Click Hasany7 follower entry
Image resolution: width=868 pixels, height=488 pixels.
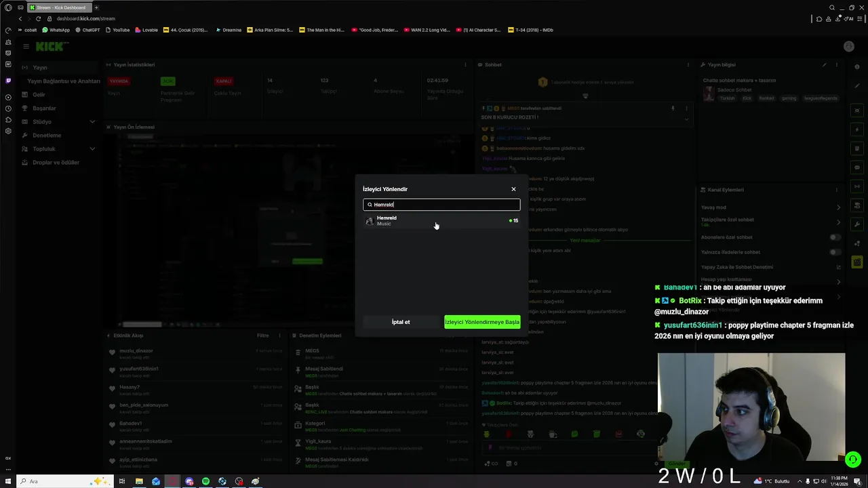click(129, 387)
